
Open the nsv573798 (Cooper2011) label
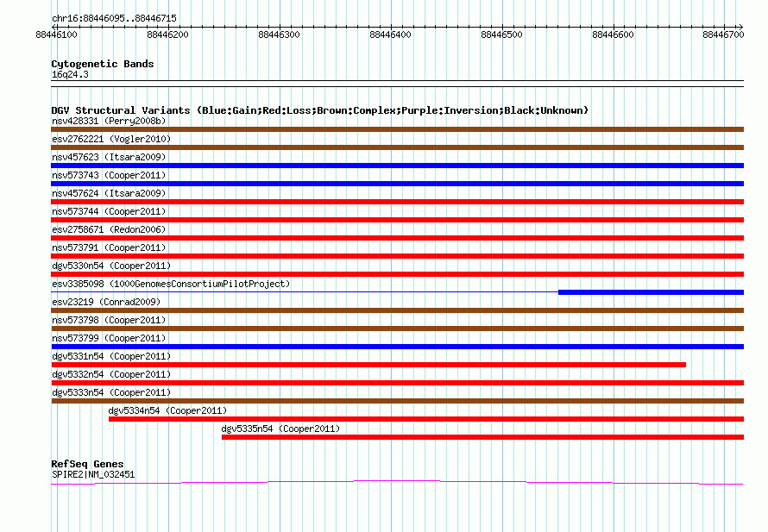(109, 320)
